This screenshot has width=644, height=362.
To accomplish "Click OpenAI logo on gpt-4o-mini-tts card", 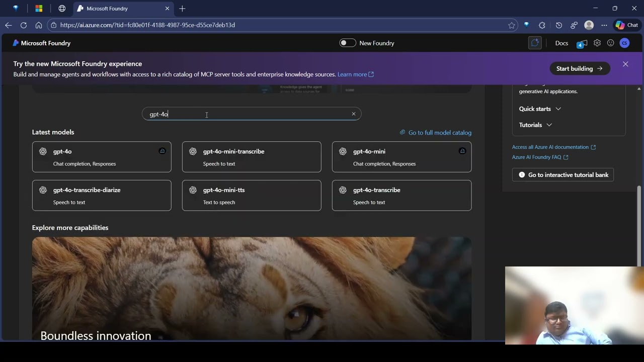I will pyautogui.click(x=193, y=190).
